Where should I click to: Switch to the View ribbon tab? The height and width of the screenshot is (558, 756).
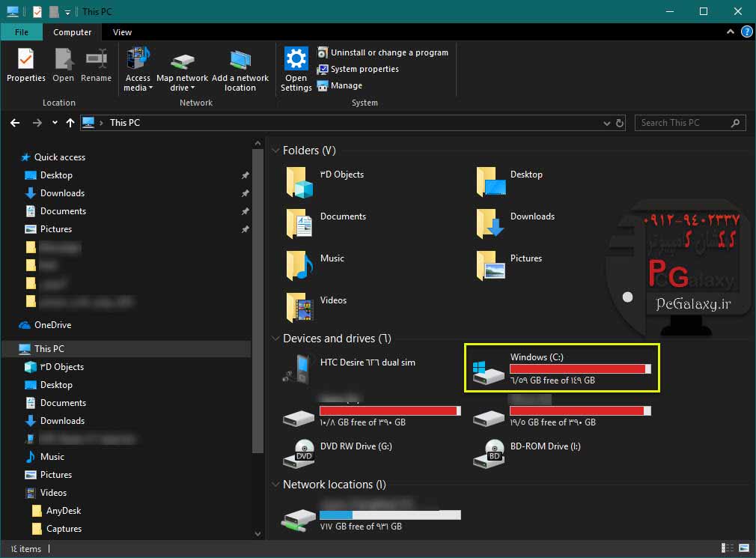(122, 32)
